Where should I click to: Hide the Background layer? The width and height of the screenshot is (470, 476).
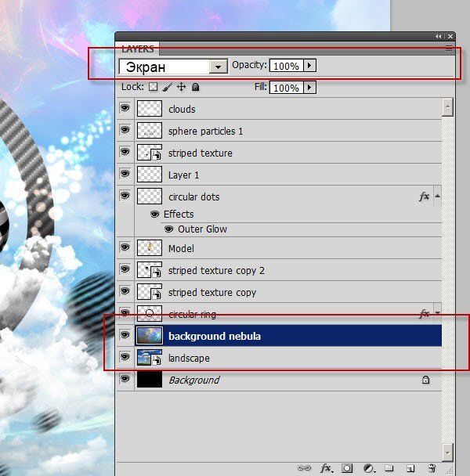(125, 379)
